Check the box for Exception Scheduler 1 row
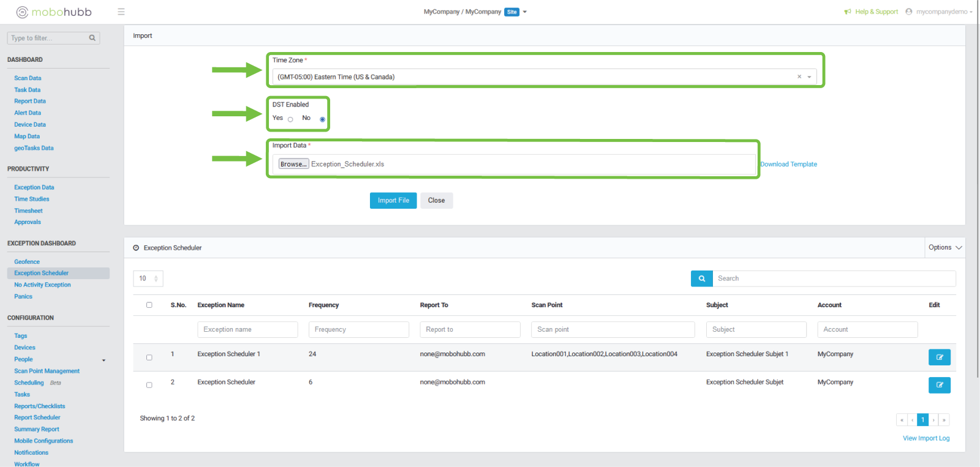Image resolution: width=980 pixels, height=467 pixels. [x=149, y=357]
